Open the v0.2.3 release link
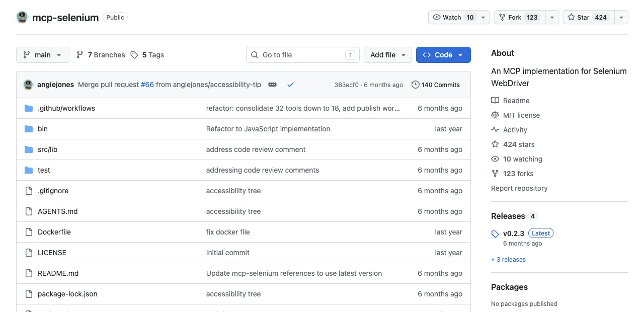 pos(514,233)
